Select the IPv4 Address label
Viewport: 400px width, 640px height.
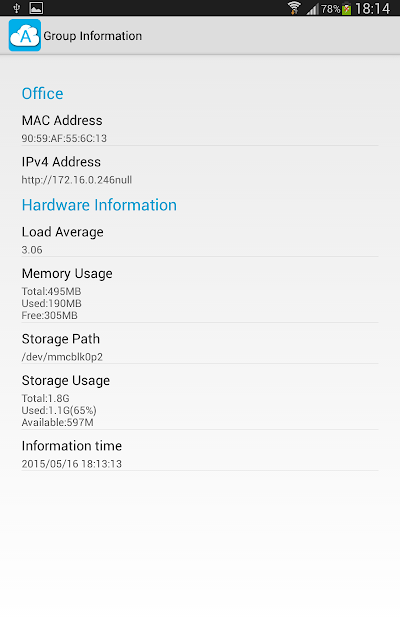pos(61,162)
